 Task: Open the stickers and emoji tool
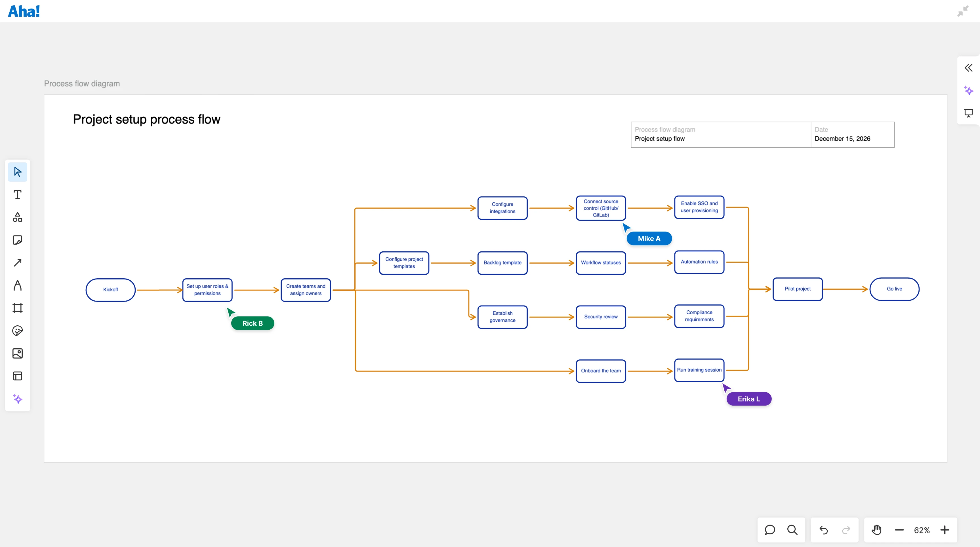(18, 331)
